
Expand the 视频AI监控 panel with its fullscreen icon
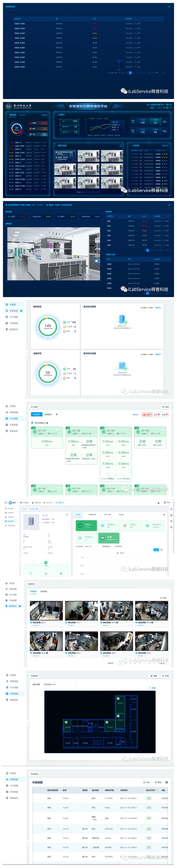tap(121, 146)
